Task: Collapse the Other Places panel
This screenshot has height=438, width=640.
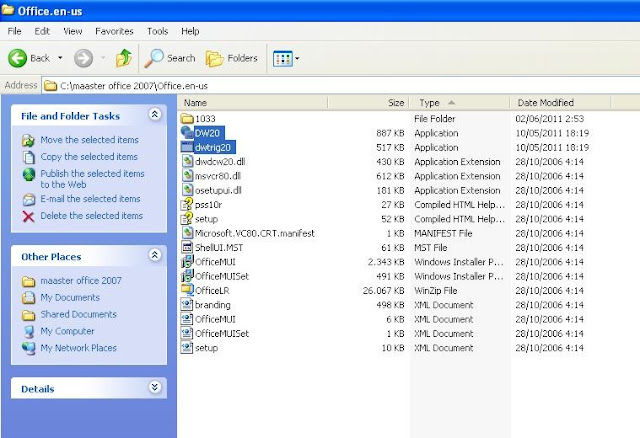Action: 155,255
